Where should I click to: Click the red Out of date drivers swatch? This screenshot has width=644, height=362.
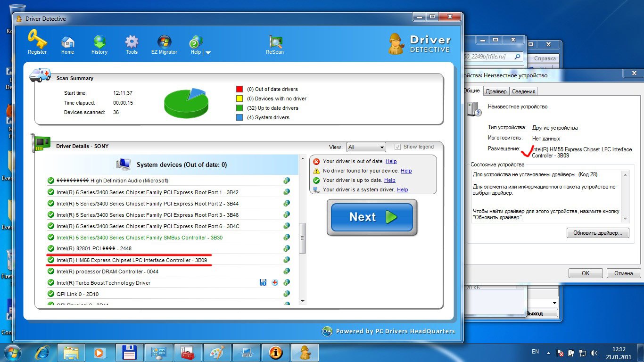pyautogui.click(x=239, y=89)
